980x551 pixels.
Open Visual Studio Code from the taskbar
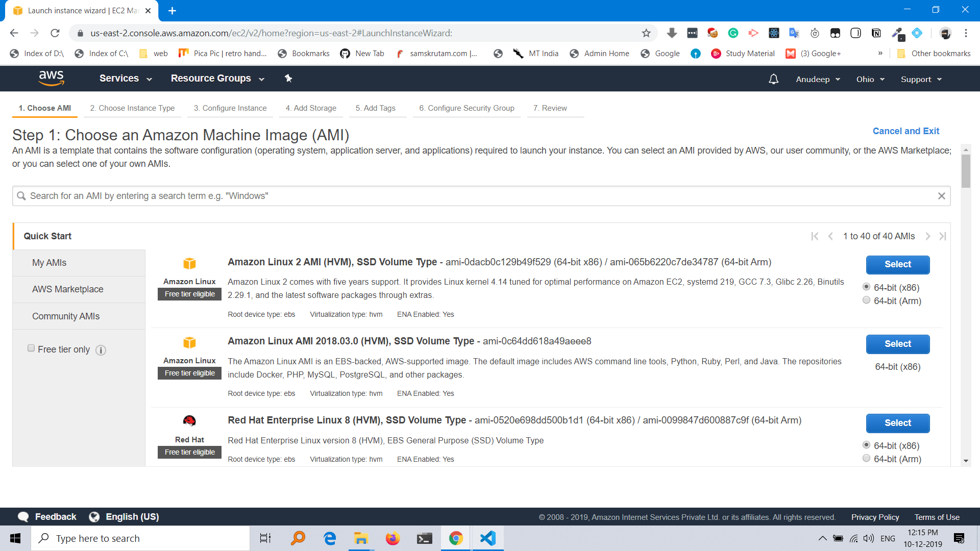pos(488,538)
